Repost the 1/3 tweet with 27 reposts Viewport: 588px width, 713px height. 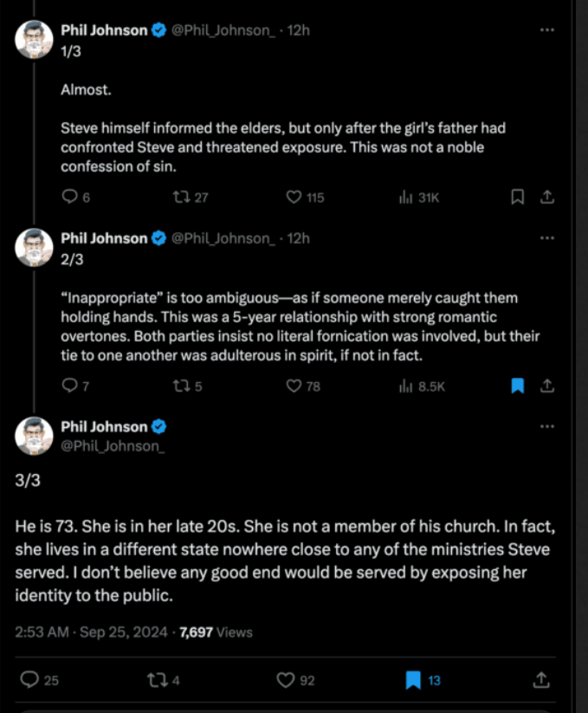(x=181, y=198)
